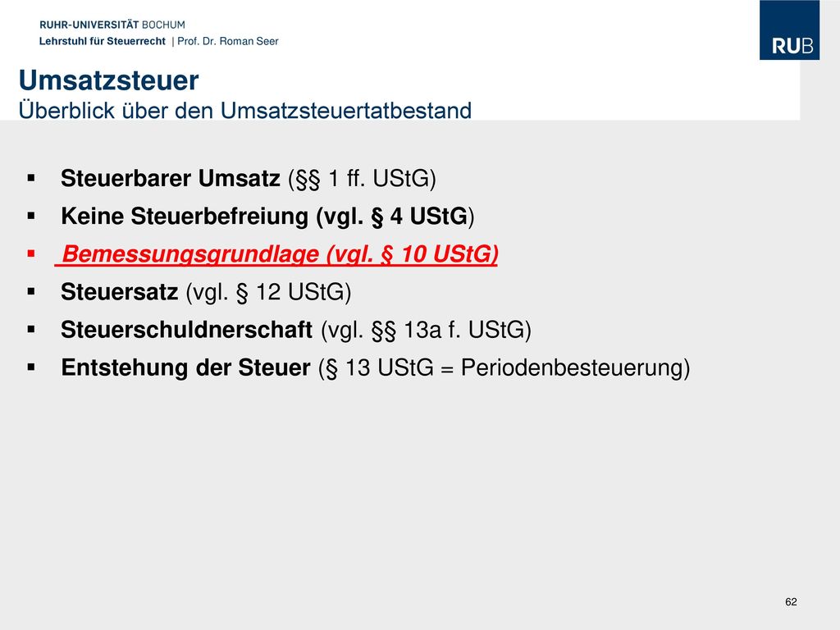Screen dimensions: 840x630
Task: Click the Periodenbesteuerung word
Action: pyautogui.click(x=572, y=367)
